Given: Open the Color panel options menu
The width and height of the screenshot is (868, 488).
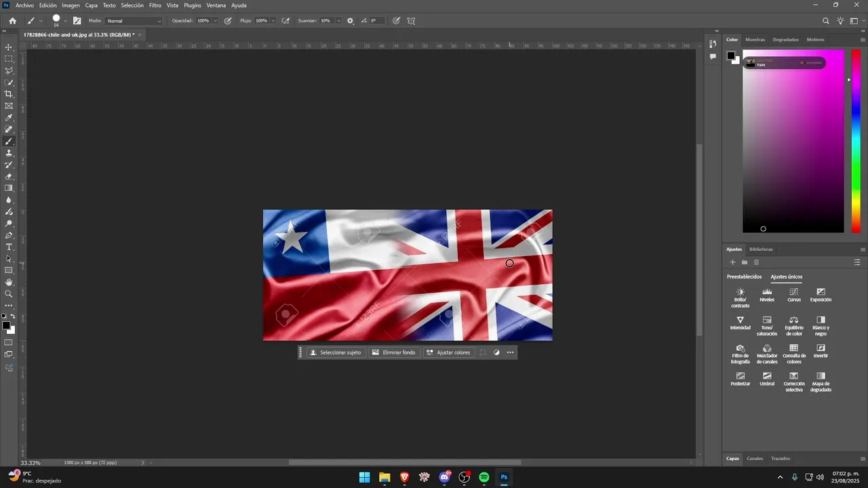Looking at the screenshot, I should tap(863, 39).
